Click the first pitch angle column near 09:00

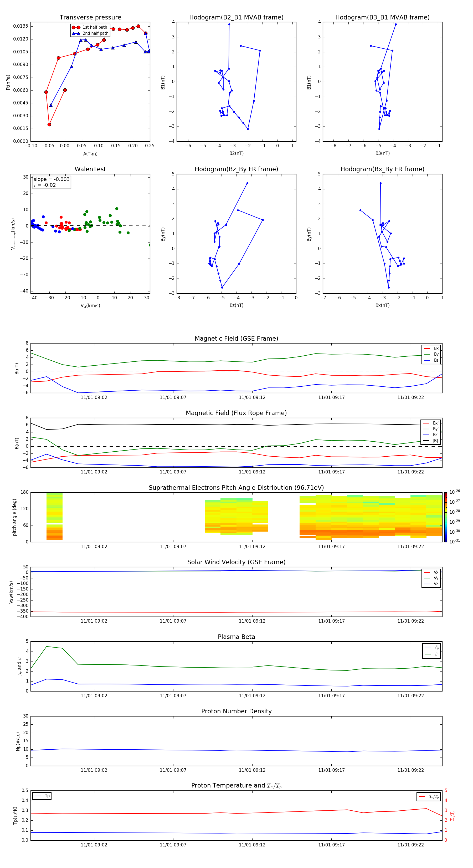(x=55, y=517)
